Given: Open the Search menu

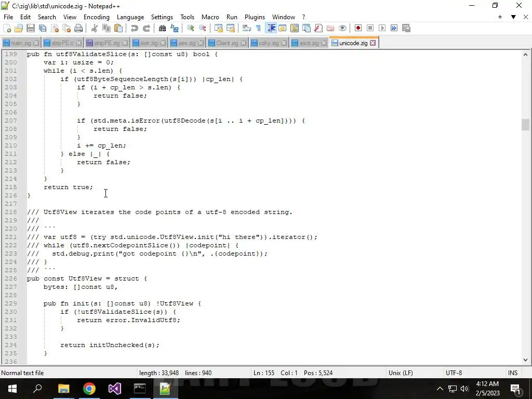Looking at the screenshot, I should tap(47, 17).
